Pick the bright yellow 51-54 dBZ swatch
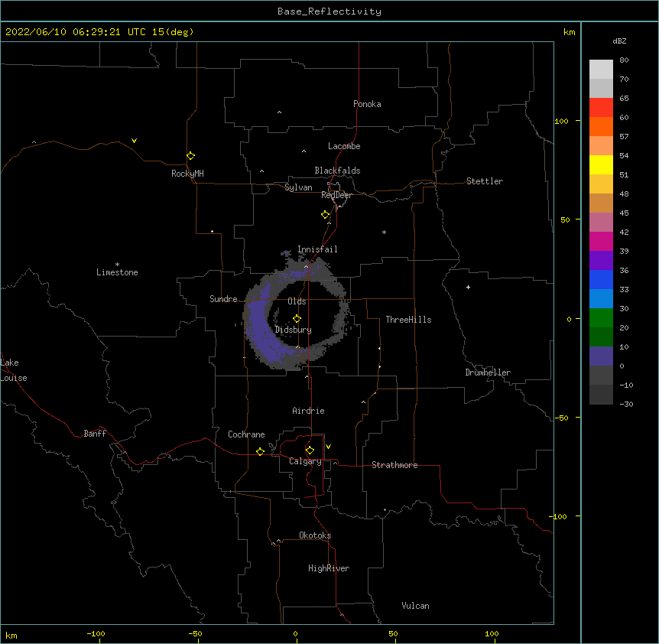The width and height of the screenshot is (659, 644). (x=601, y=164)
